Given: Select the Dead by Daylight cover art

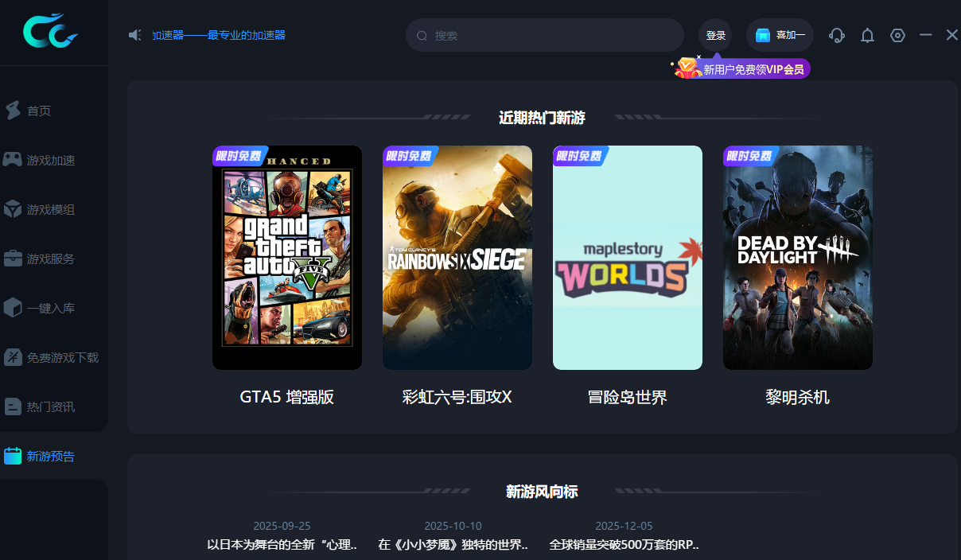Looking at the screenshot, I should pos(797,258).
